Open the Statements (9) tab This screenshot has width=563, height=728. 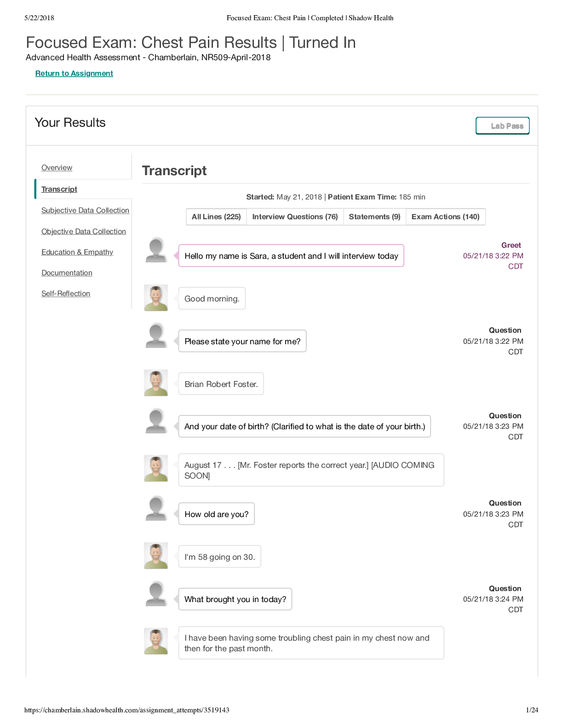374,217
